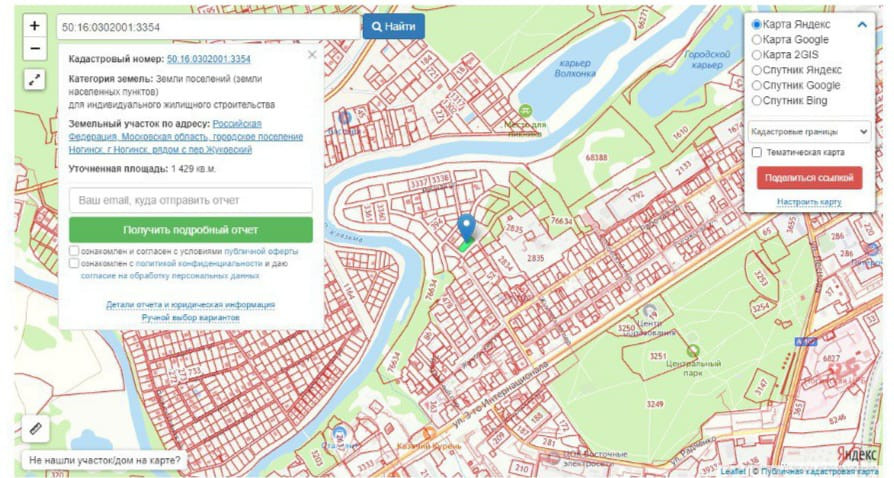894x478 pixels.
Task: Open Настроить карту link
Action: pos(810,202)
